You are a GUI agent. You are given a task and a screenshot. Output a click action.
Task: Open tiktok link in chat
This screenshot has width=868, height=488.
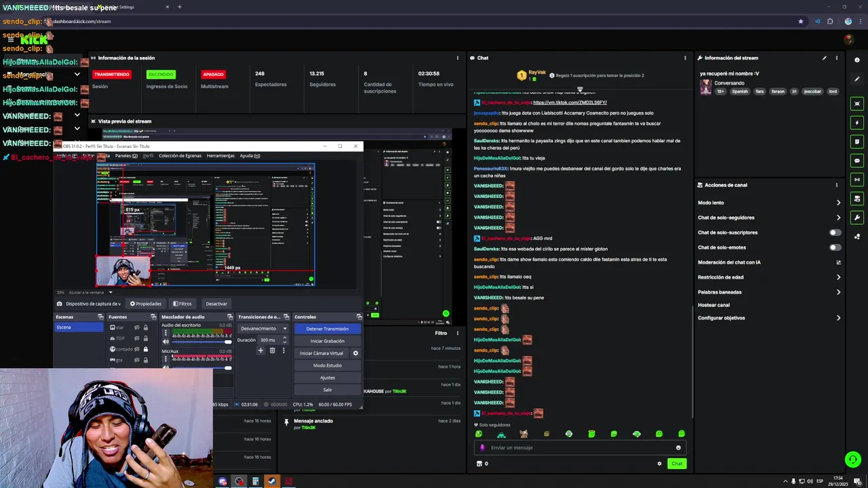coord(570,102)
